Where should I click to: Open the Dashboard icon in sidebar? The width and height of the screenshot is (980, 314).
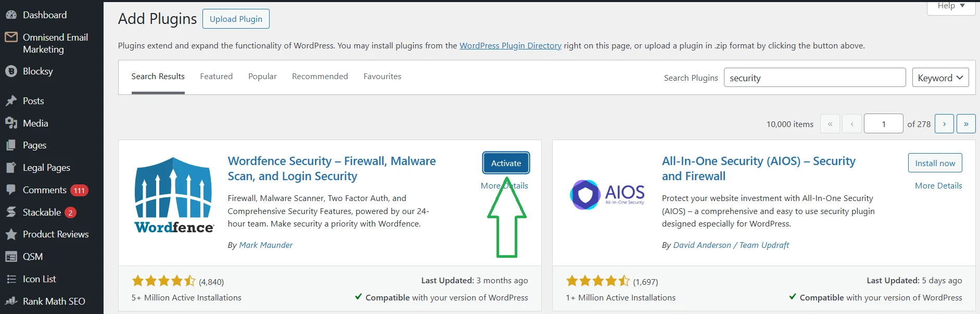pos(11,15)
